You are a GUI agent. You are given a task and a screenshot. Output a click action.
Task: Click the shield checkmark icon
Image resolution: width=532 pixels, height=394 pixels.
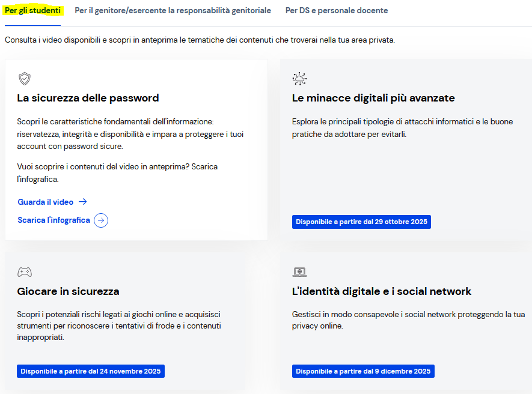coord(25,79)
